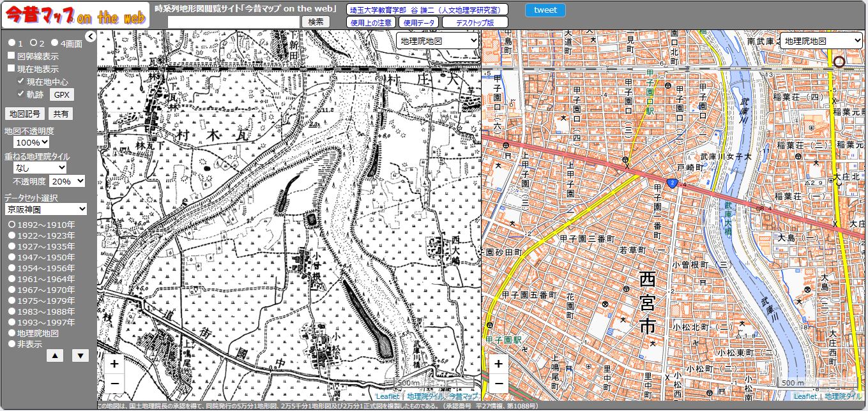Zoom in on the left historical map
The image size is (868, 411).
(114, 364)
